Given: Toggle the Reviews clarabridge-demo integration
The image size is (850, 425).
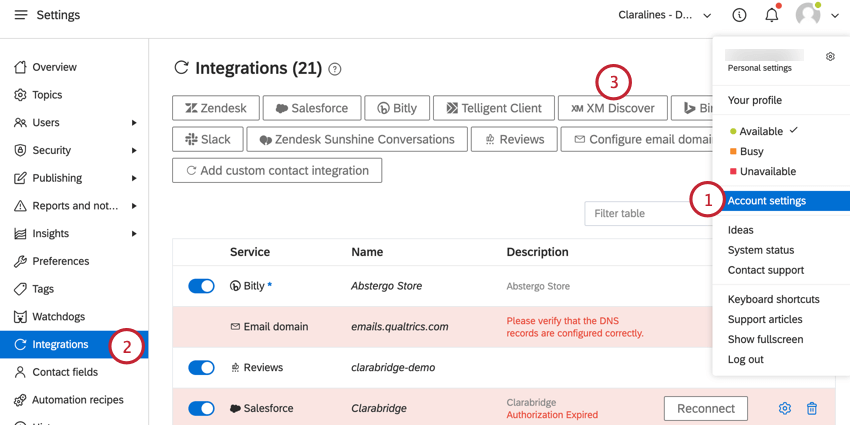Looking at the screenshot, I should pyautogui.click(x=201, y=368).
